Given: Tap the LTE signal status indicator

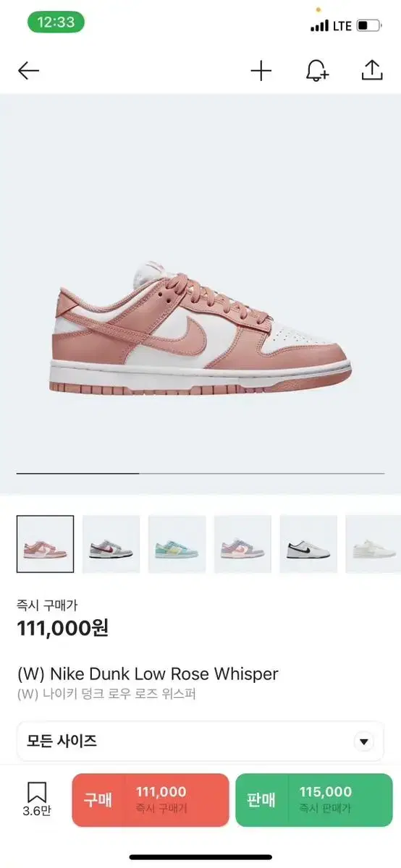Looking at the screenshot, I should (331, 25).
